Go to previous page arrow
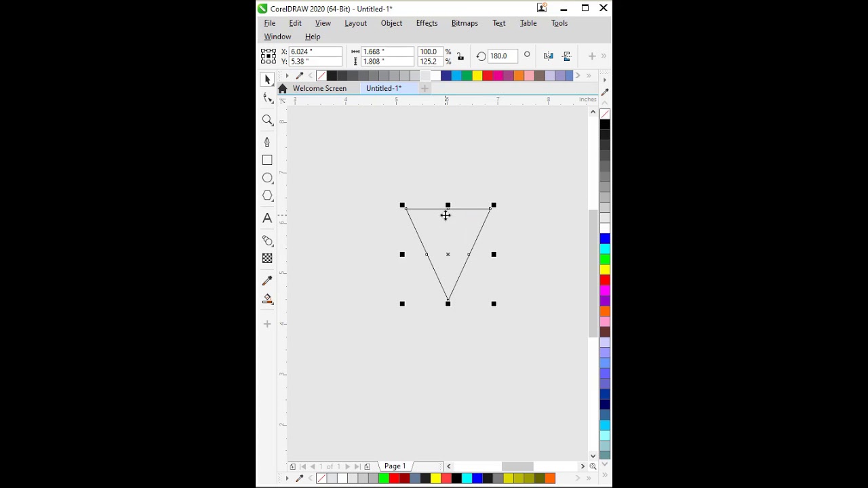The image size is (868, 488). (x=313, y=466)
